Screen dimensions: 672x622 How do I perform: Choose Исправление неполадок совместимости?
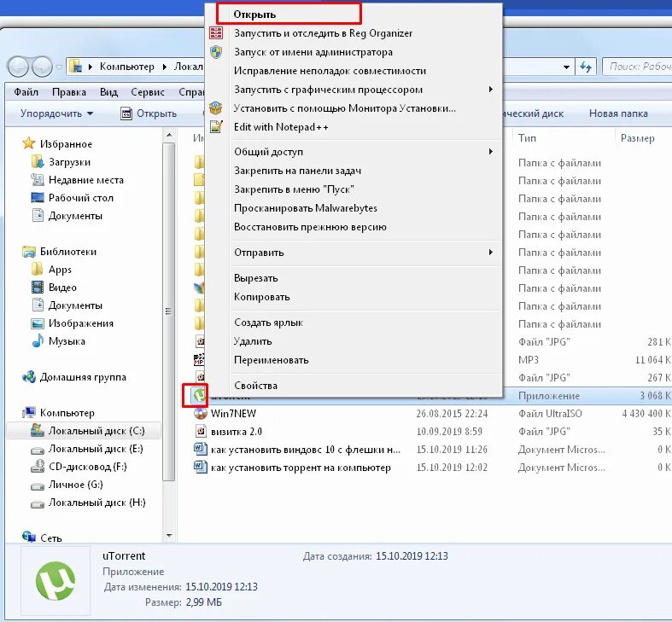330,71
